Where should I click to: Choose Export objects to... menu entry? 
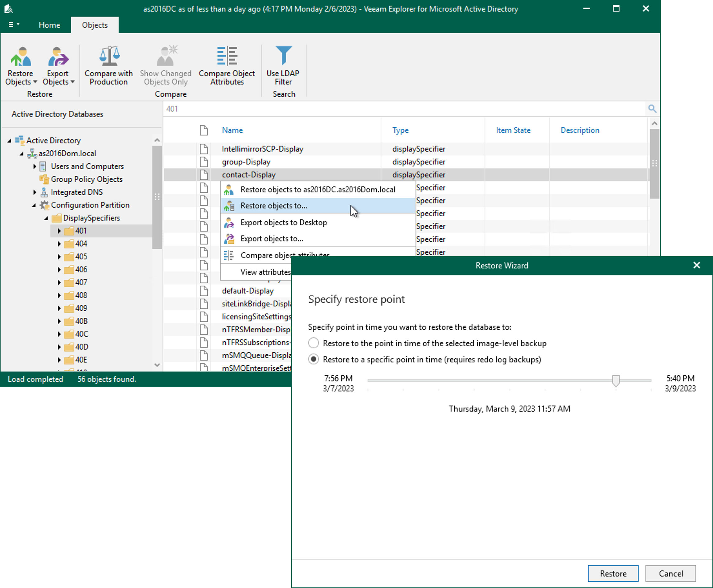point(318,239)
